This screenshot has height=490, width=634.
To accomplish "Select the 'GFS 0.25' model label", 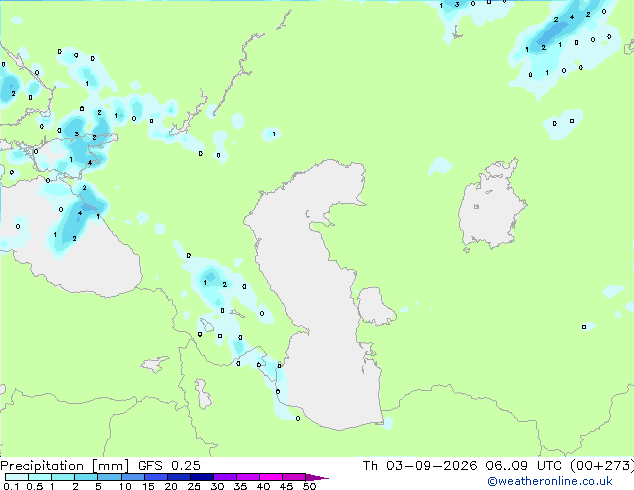I will click(x=169, y=466).
